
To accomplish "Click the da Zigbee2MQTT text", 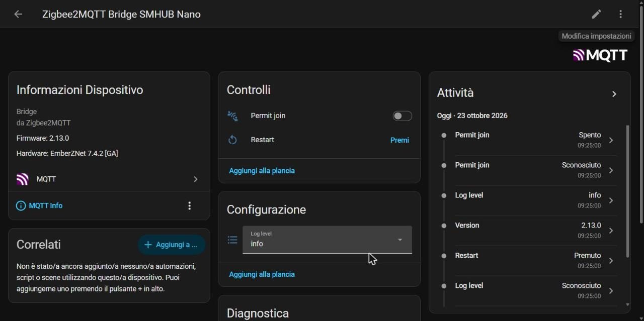I will pos(43,123).
